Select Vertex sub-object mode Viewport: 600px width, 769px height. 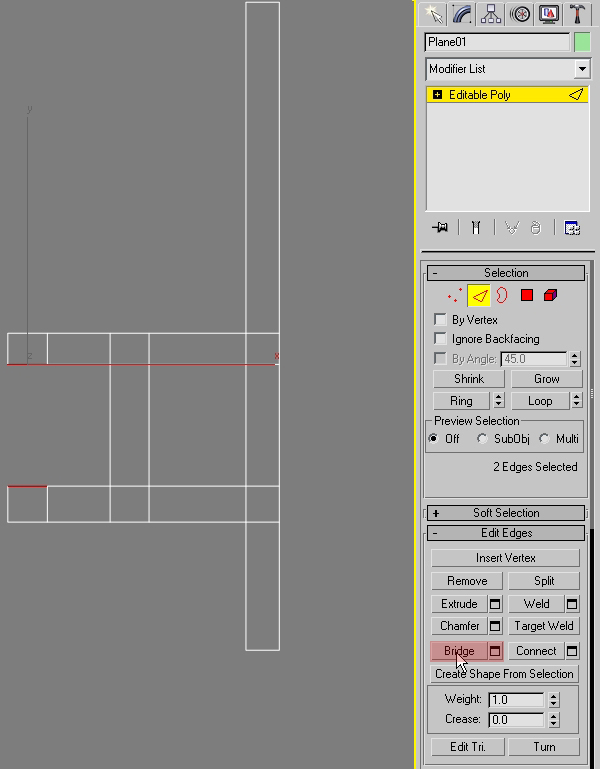click(x=456, y=295)
